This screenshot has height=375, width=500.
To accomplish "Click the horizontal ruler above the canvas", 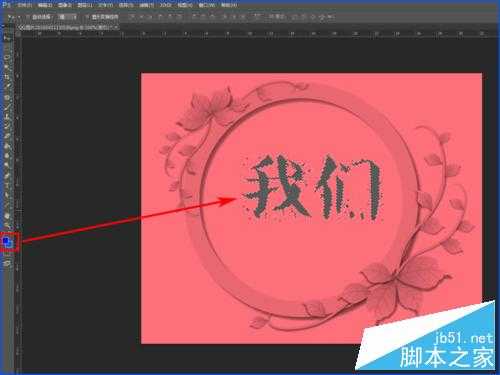I will click(257, 34).
